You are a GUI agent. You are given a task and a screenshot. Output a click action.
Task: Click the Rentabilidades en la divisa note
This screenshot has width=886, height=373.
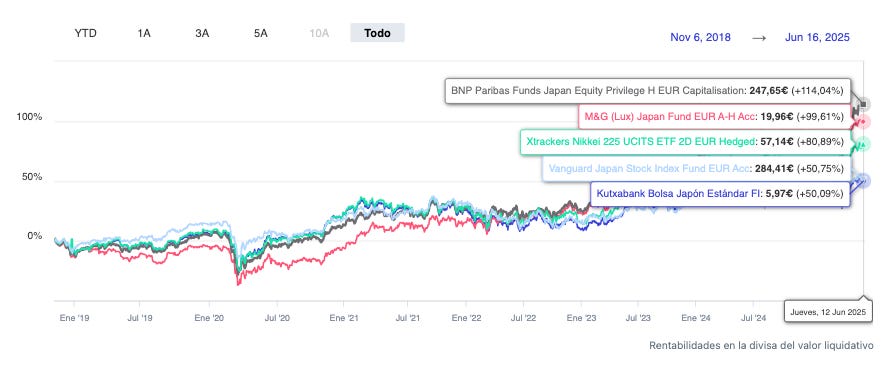(x=761, y=345)
